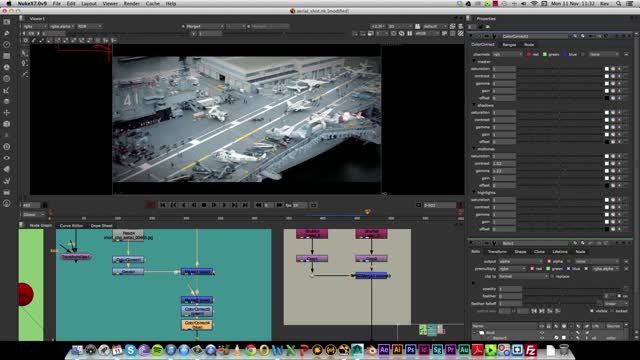Open the channels rgb dropdown in ColorCorrect

point(507,54)
